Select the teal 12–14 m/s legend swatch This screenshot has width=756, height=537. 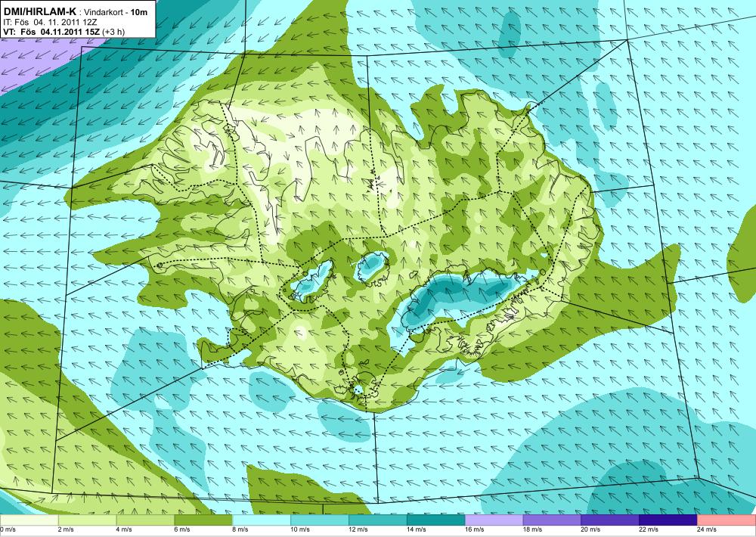click(x=377, y=520)
